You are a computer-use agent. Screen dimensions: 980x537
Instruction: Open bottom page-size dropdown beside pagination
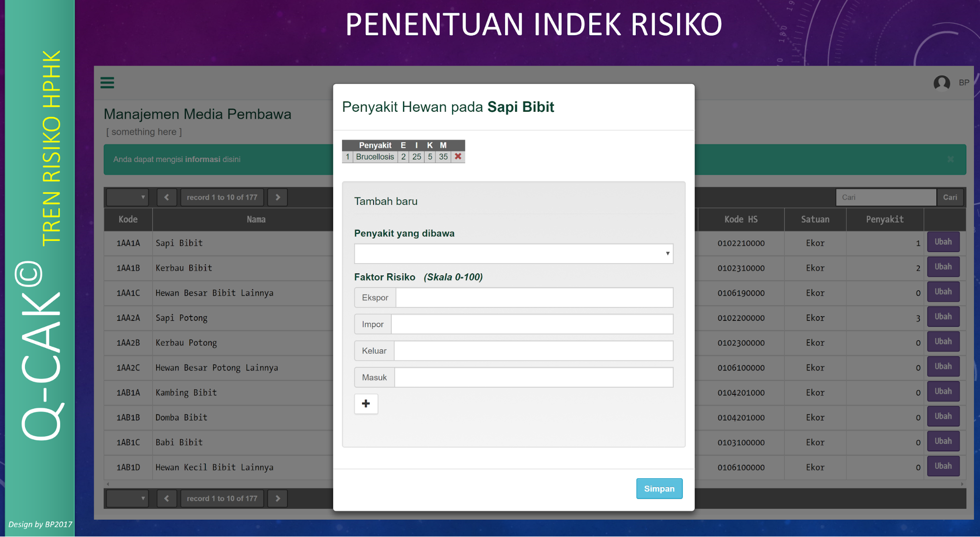click(x=127, y=498)
